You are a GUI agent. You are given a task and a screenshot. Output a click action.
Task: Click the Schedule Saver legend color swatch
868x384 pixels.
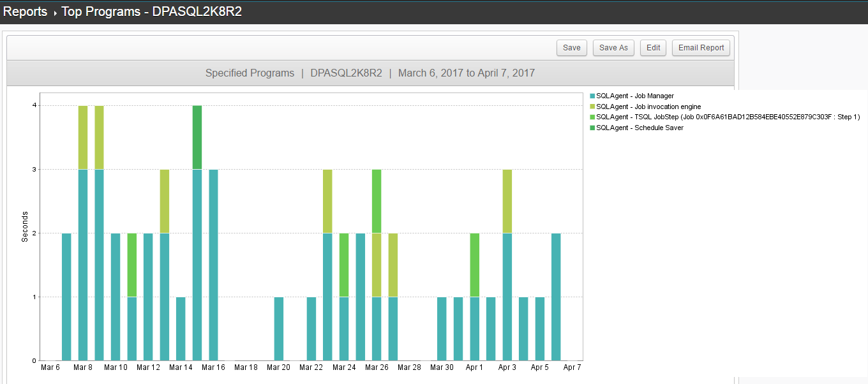[x=592, y=128]
